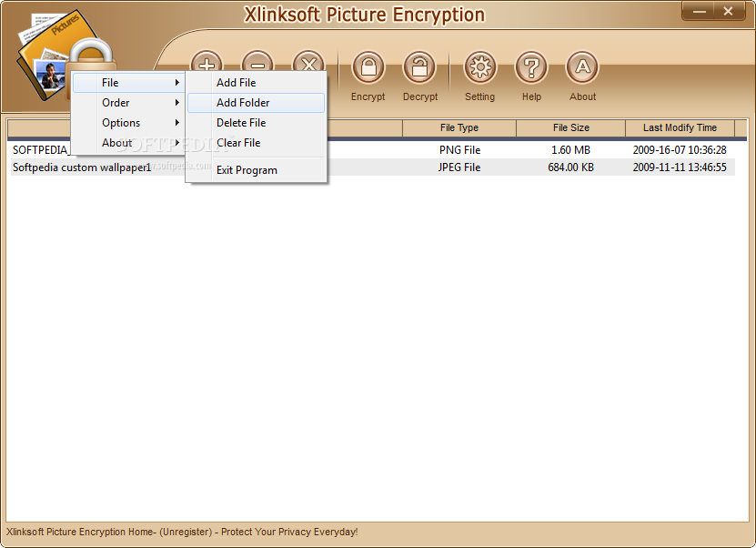Screen dimensions: 756x548
Task: Click the Decrypt open-padlock icon
Action: pos(419,67)
